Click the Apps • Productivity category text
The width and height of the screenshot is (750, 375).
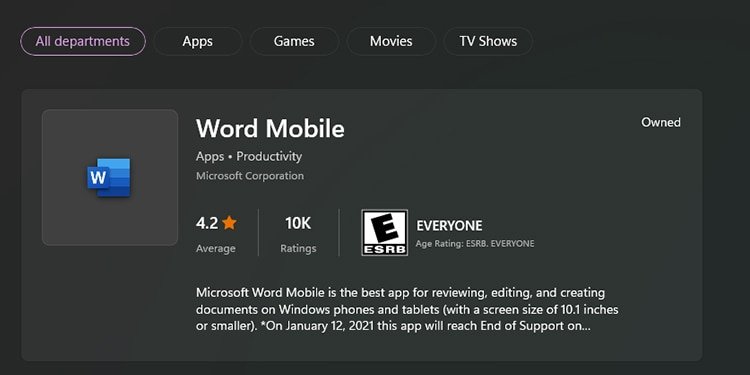(x=249, y=156)
